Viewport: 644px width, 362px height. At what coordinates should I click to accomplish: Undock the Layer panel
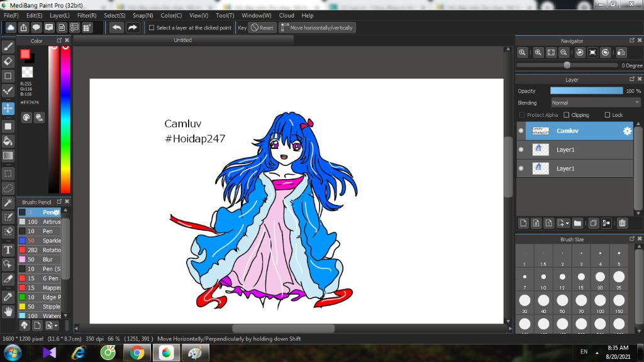point(632,79)
